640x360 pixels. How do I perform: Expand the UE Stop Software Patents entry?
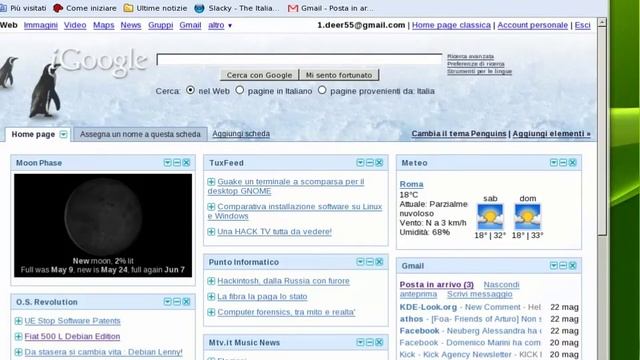(x=18, y=321)
